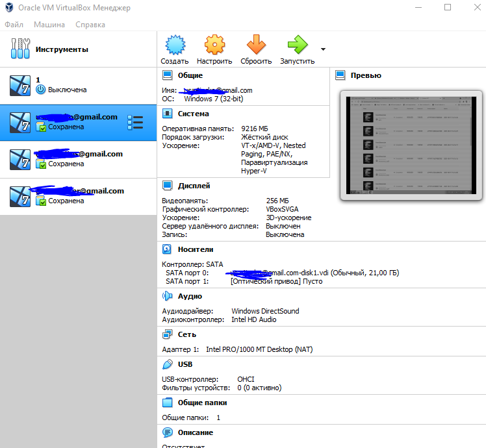This screenshot has width=486, height=448.
Task: Maximize the VirtualBox Manager window
Action: (448, 7)
